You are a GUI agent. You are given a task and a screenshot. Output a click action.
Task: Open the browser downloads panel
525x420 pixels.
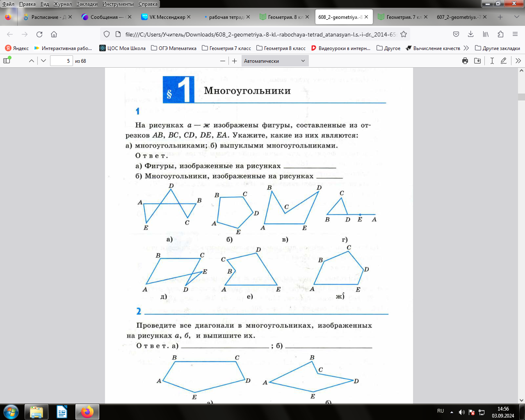coord(471,34)
